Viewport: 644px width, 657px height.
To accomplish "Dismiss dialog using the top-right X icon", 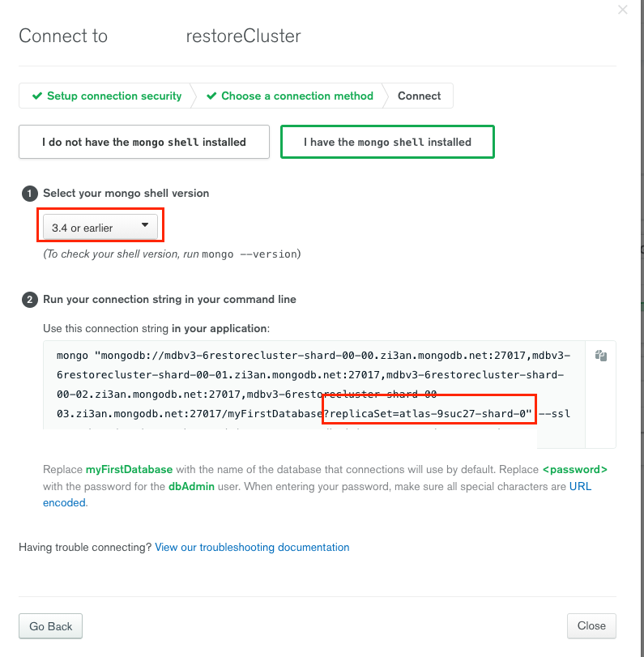I will (x=622, y=10).
